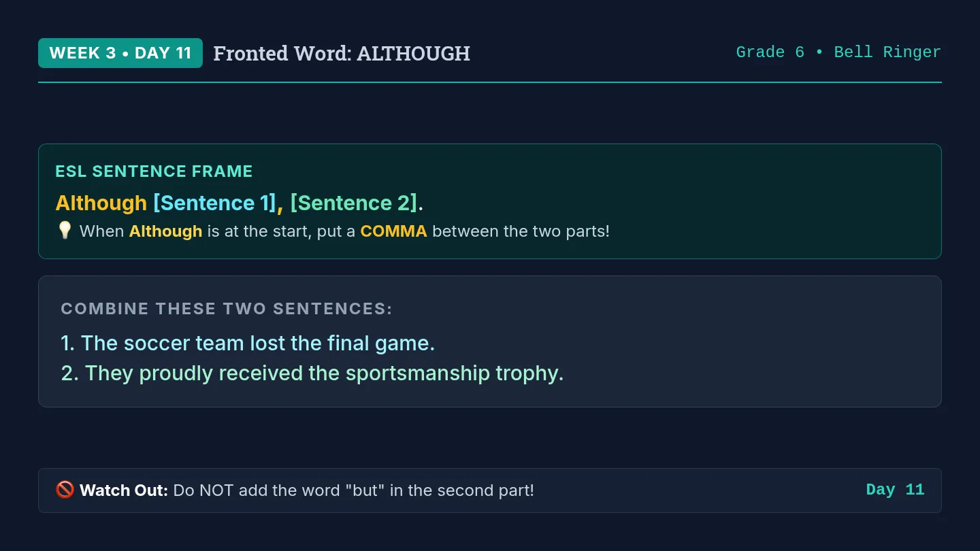Screen dimensions: 980x551
Task: Click the Day 11 footer label
Action: pyautogui.click(x=895, y=490)
